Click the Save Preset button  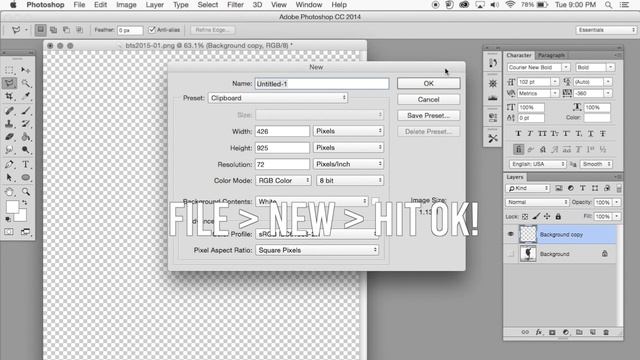click(429, 116)
